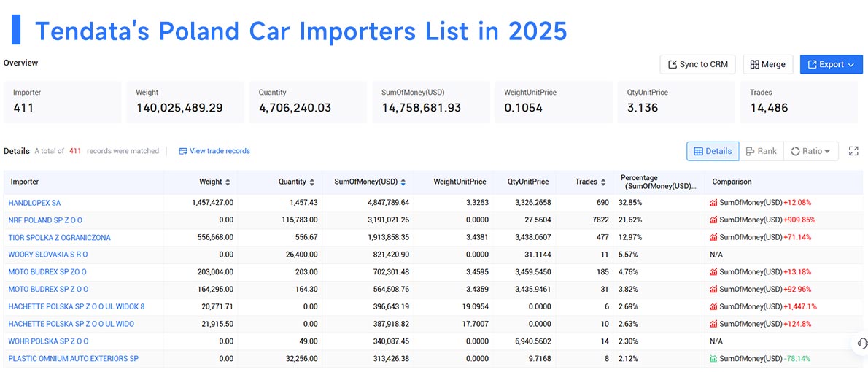
Task: Open importer HANDLOPEX SA
Action: tap(34, 203)
